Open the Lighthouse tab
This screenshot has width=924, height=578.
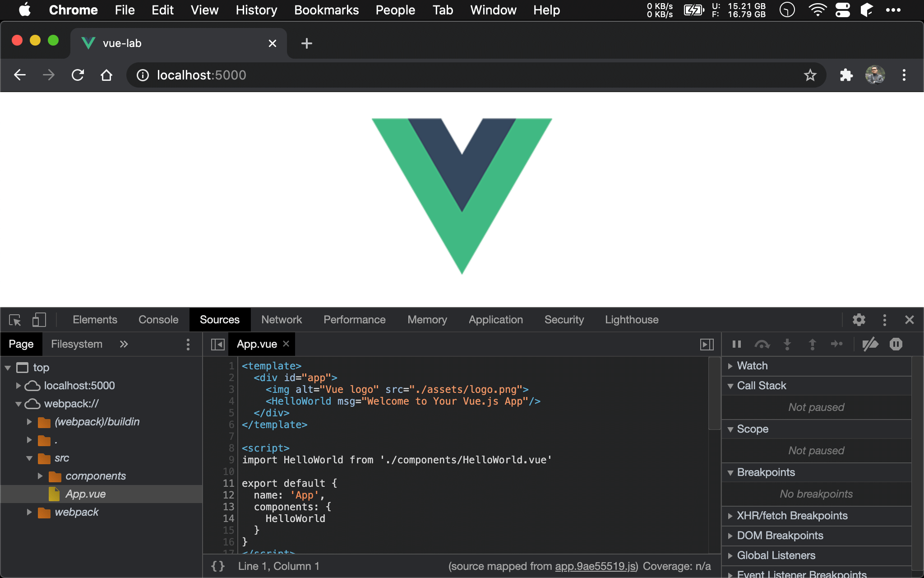[632, 320]
